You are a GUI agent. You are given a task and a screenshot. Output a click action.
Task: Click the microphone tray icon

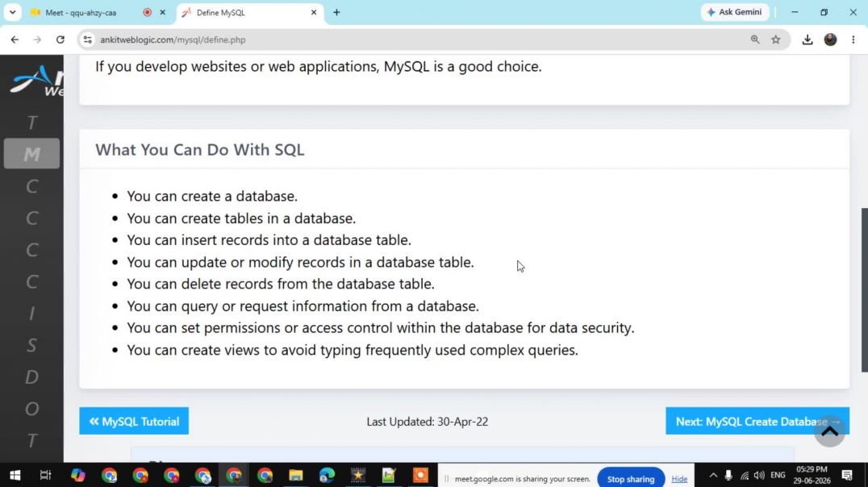click(x=728, y=476)
